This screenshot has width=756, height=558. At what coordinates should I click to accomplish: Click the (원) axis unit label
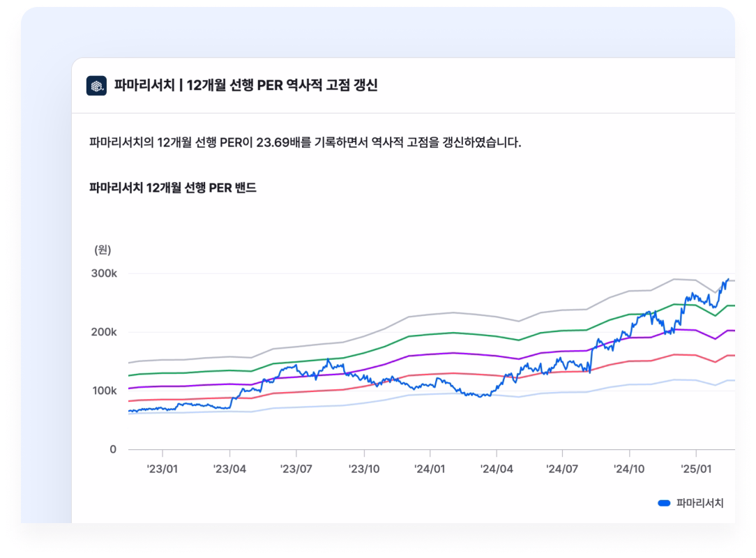(103, 250)
